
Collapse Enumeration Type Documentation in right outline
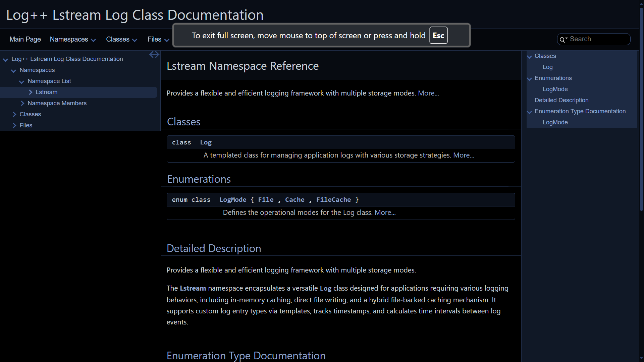(x=529, y=112)
